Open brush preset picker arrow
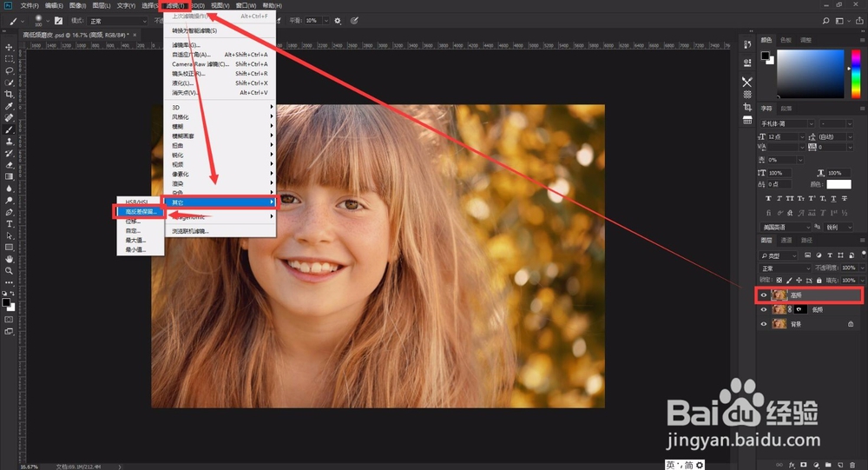 point(48,21)
